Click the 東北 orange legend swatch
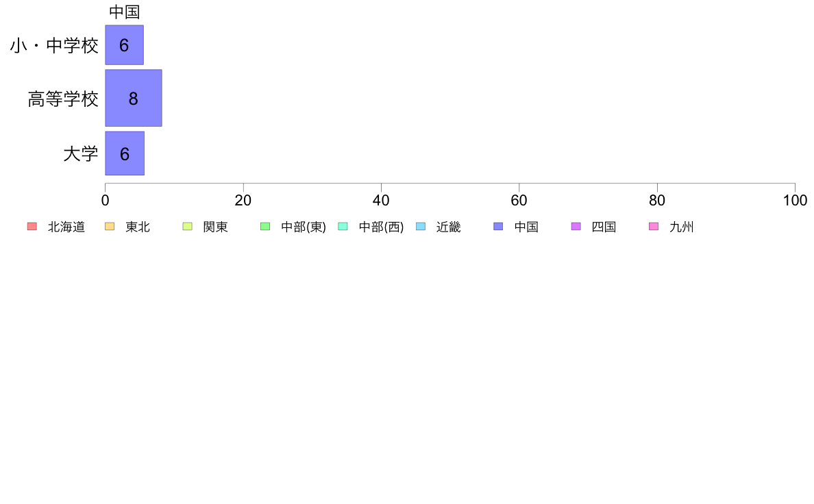The height and width of the screenshot is (504, 814). tap(110, 226)
